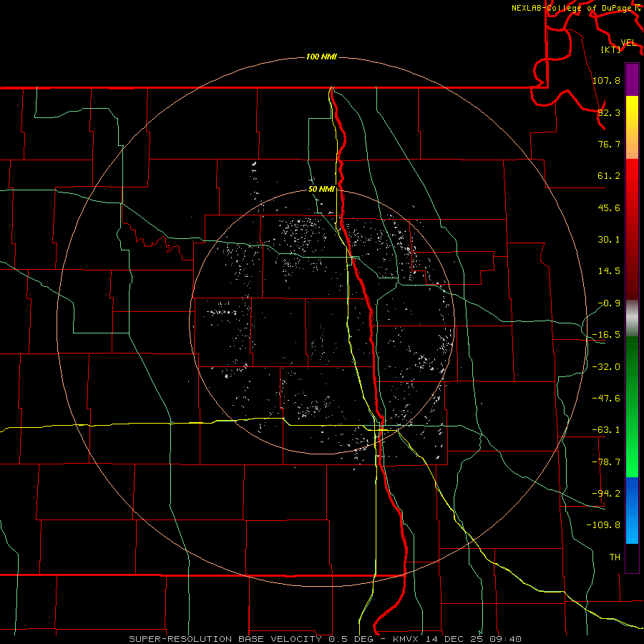The width and height of the screenshot is (644, 644).
Task: Click the "76.7" scale value
Action: [609, 144]
